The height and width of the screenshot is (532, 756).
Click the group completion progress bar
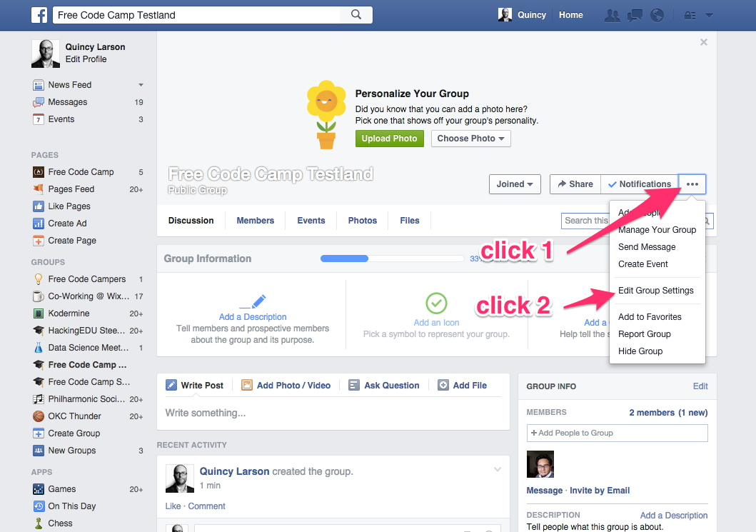coord(391,258)
